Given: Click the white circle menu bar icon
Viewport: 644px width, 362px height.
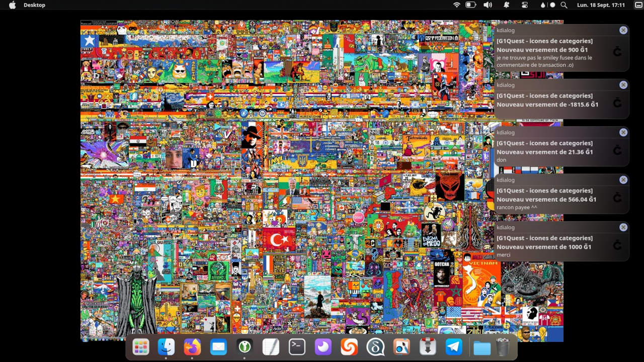Looking at the screenshot, I should click(x=552, y=5).
